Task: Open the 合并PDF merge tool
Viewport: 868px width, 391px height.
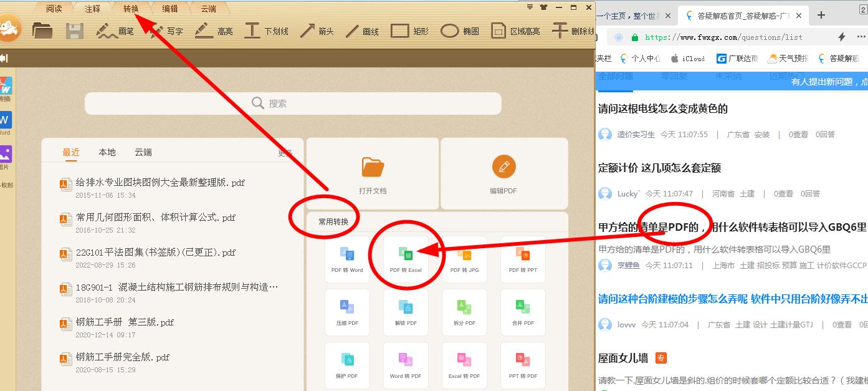Action: click(523, 312)
